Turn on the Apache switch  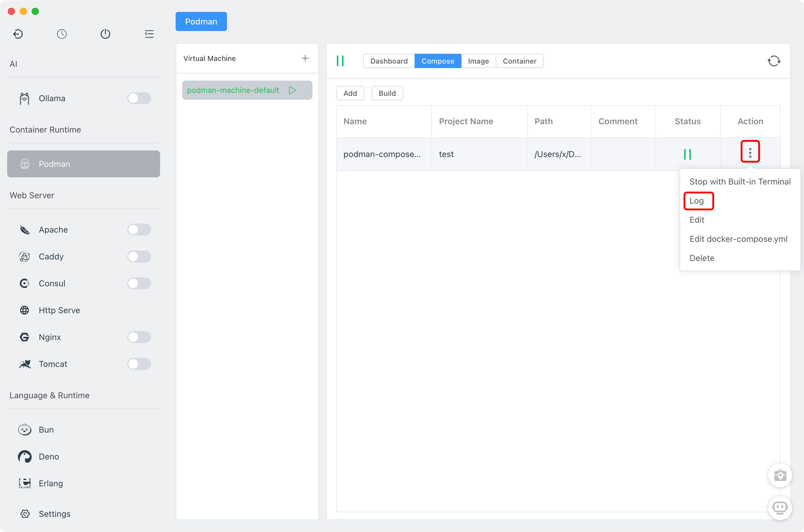point(139,230)
